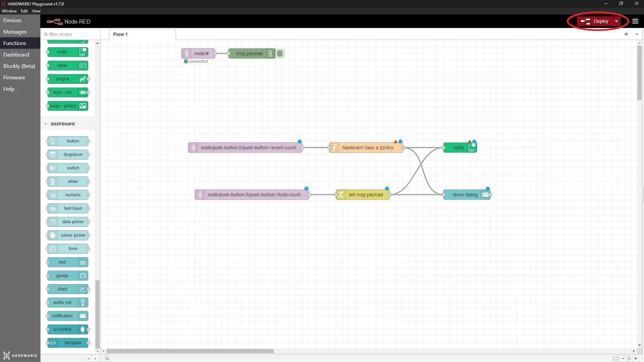Viewport: 644px width, 362px height.
Task: Open the search flows magnifier icon
Action: pos(107,359)
